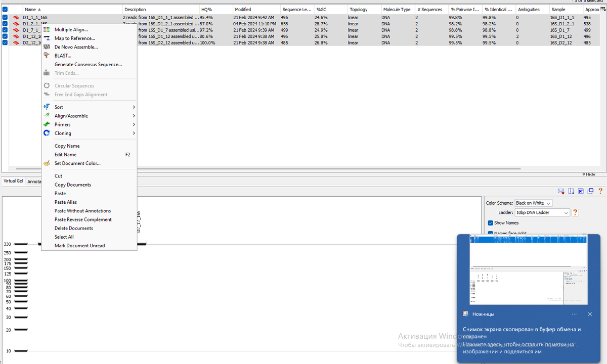The height and width of the screenshot is (364, 607).
Task: Expand the Align/Assemble submenu
Action: tap(89, 116)
